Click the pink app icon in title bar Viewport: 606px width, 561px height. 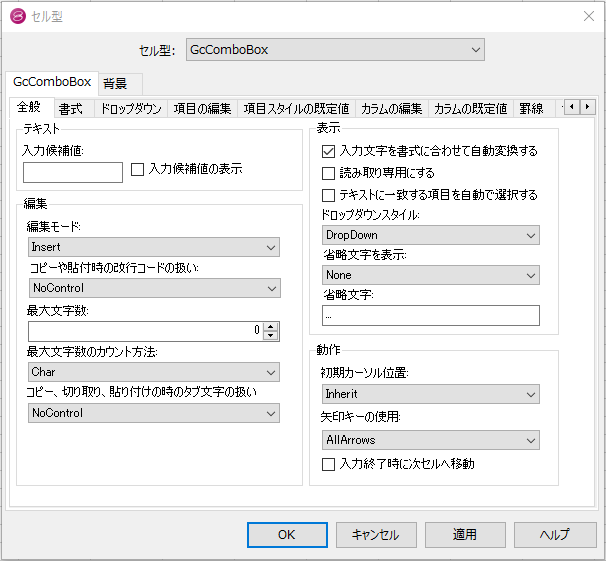pos(18,17)
